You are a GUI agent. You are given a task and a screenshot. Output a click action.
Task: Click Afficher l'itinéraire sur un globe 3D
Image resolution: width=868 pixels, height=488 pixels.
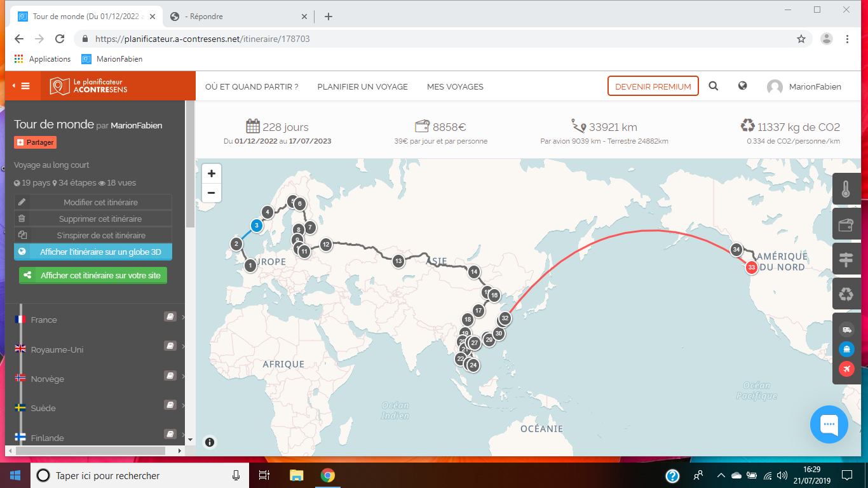(93, 252)
